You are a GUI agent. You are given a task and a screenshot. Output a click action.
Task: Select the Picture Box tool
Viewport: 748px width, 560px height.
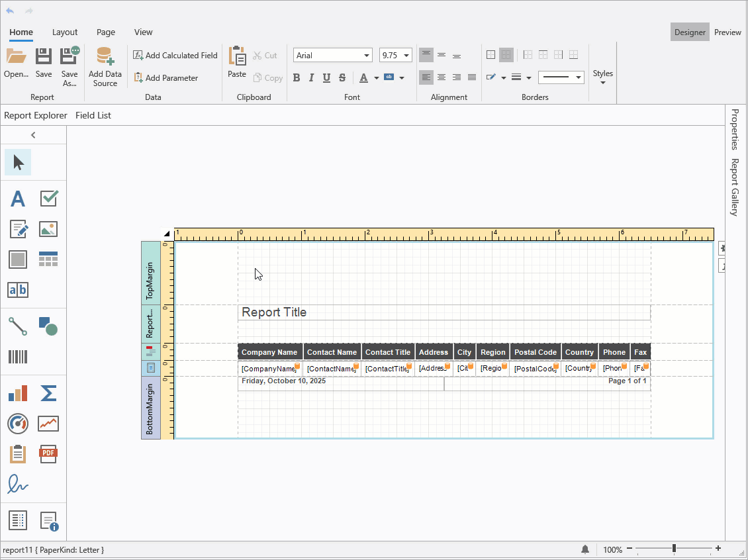[x=48, y=229]
